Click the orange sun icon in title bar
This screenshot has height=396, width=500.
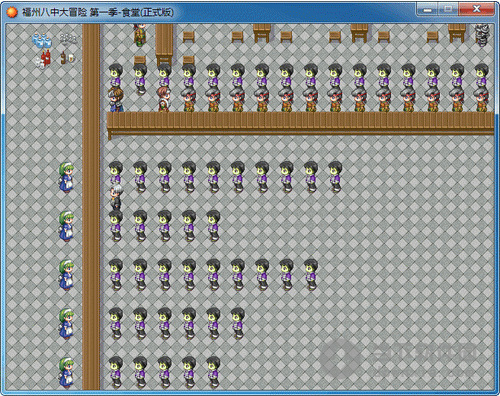pyautogui.click(x=12, y=12)
